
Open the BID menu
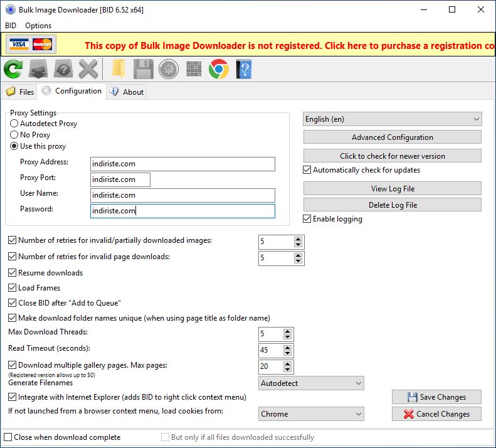pyautogui.click(x=11, y=26)
